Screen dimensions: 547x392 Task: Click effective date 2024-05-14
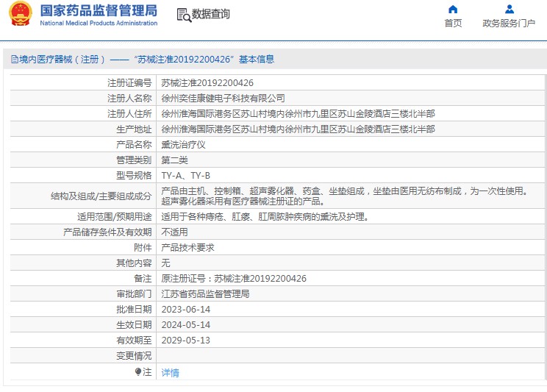click(x=185, y=324)
